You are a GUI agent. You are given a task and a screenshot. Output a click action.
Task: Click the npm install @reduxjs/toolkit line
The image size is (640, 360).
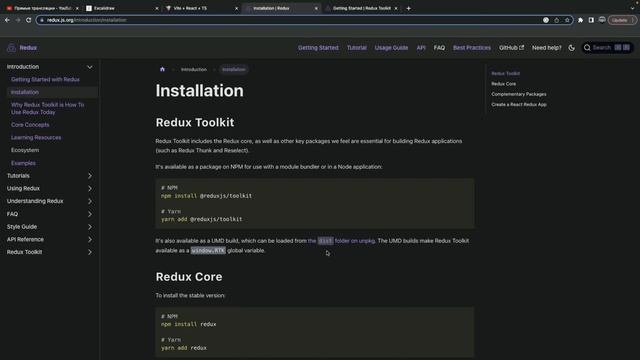coord(206,196)
